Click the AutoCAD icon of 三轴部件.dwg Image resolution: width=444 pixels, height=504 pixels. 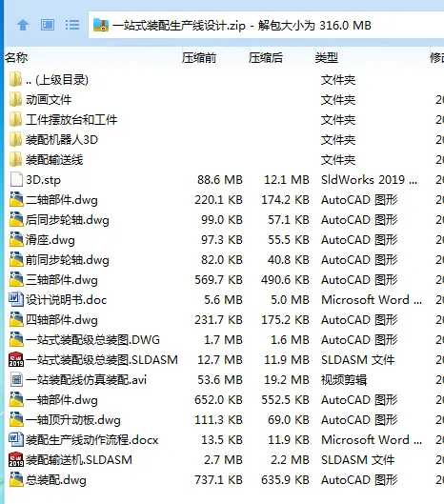click(x=16, y=279)
